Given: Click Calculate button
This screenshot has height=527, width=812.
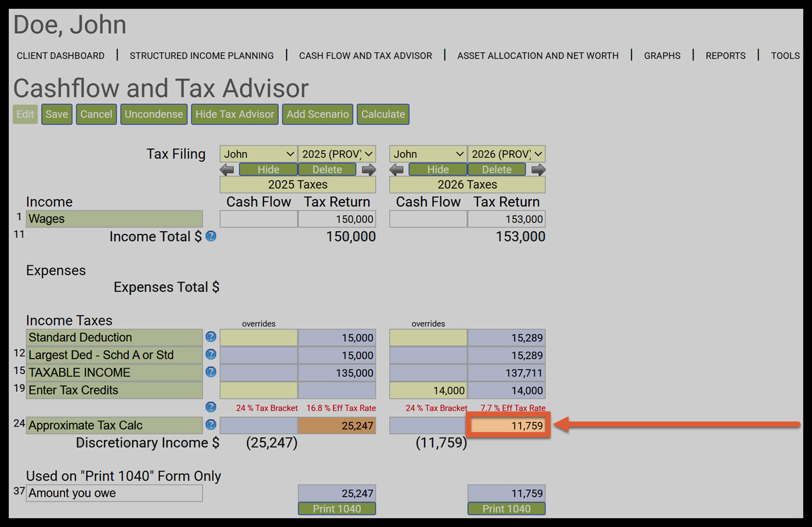Looking at the screenshot, I should tap(383, 114).
